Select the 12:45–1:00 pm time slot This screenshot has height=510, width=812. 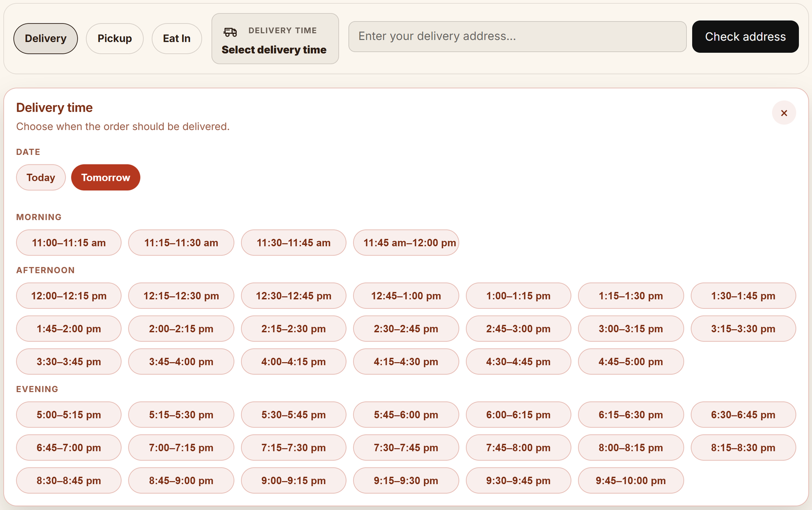coord(406,296)
